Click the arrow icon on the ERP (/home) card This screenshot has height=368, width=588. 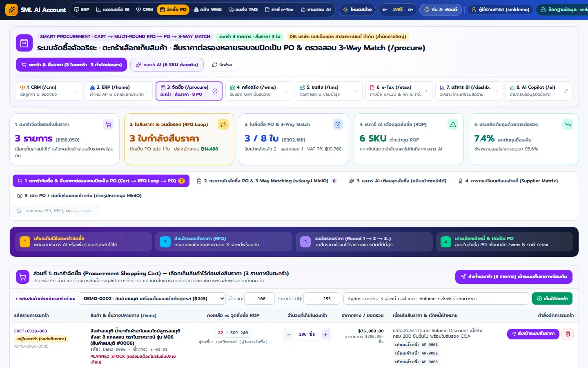pos(146,91)
